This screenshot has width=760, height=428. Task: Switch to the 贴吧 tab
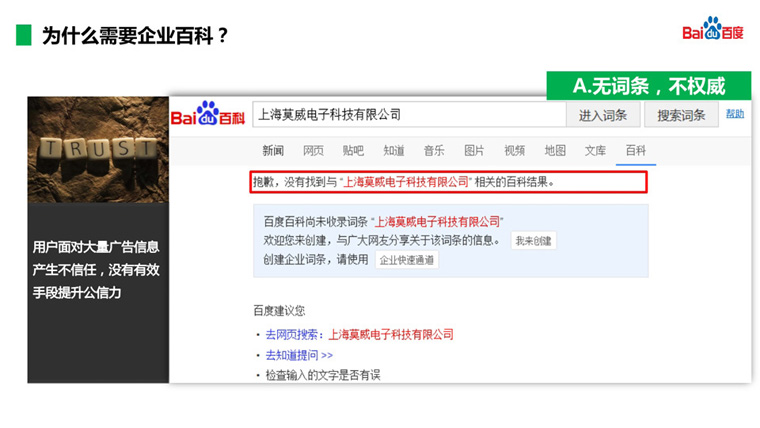click(353, 151)
